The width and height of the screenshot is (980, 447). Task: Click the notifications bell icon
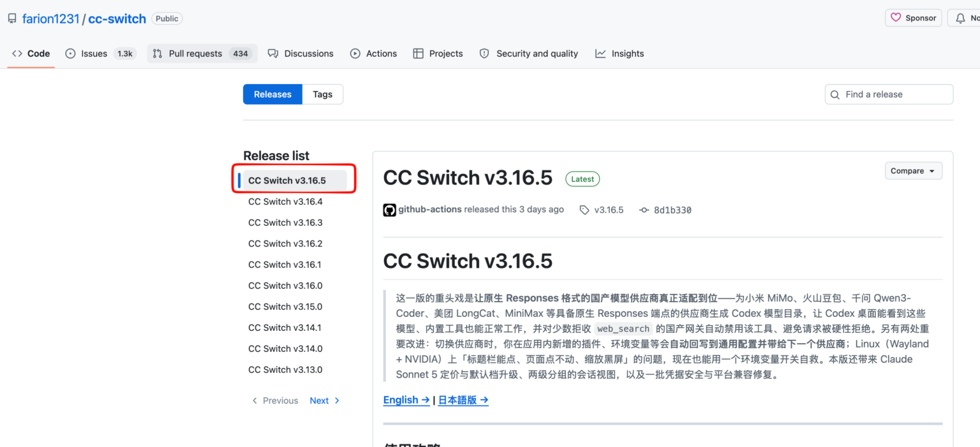tap(960, 18)
